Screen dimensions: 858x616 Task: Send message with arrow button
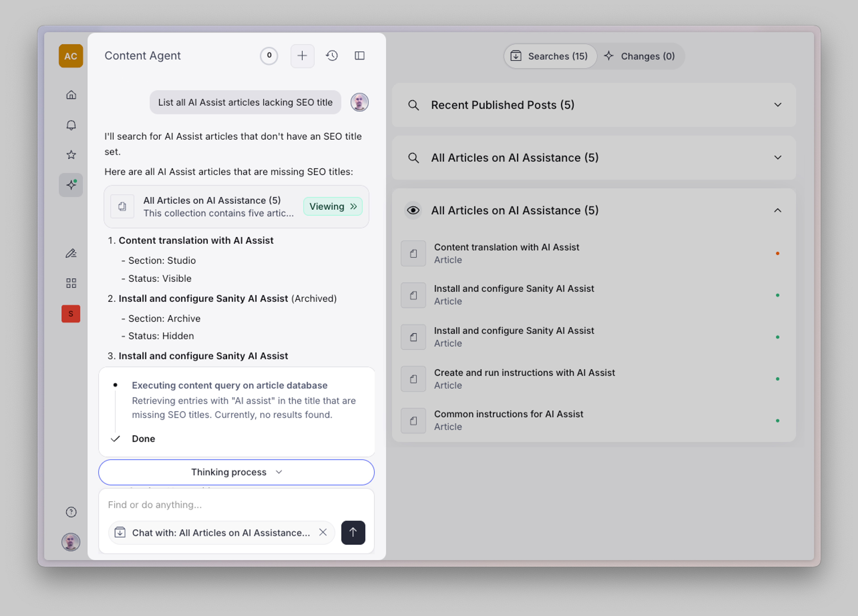click(x=353, y=532)
